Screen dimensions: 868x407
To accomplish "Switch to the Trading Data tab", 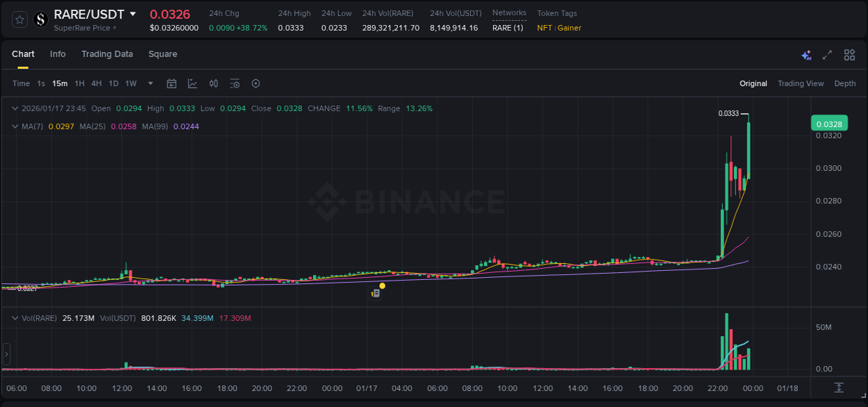I will tap(107, 54).
